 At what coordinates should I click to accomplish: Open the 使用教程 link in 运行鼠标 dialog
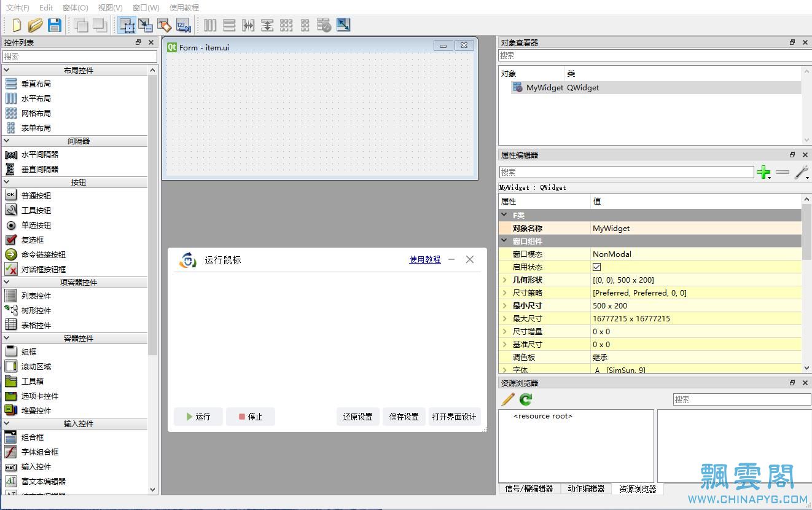coord(425,259)
